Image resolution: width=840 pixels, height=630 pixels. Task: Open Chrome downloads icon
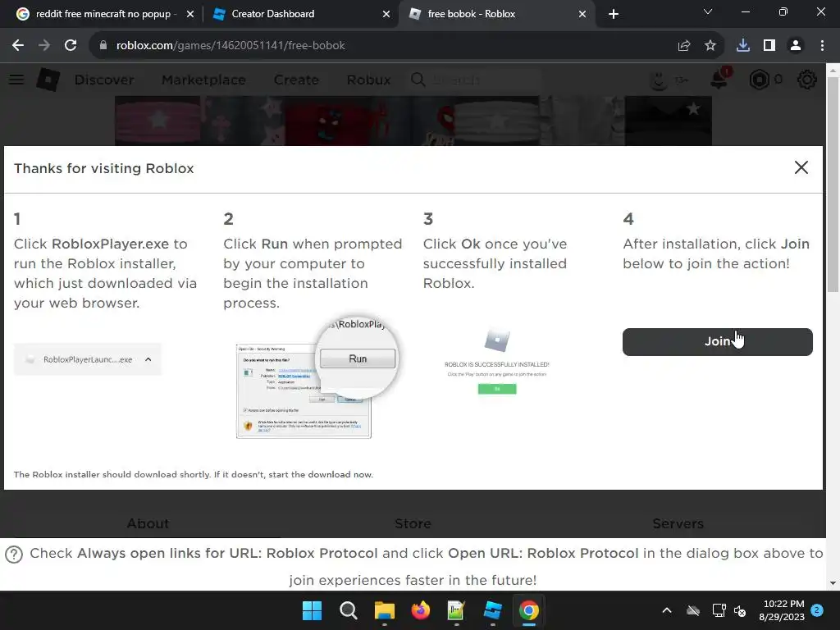(x=743, y=46)
